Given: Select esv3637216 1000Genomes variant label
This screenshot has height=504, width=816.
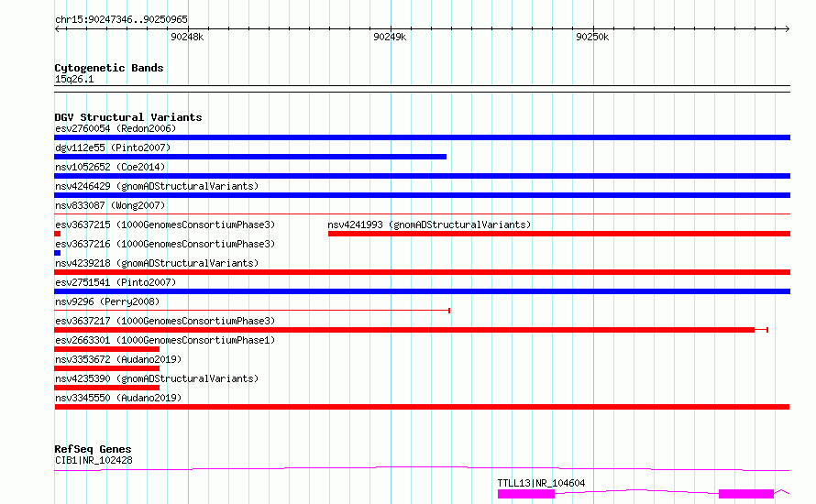Looking at the screenshot, I should tap(165, 244).
